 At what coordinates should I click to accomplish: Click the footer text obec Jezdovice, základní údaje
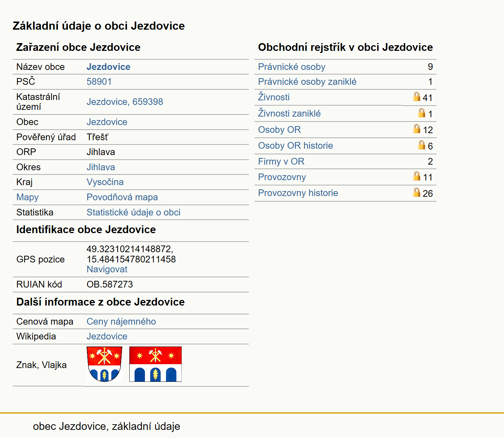coord(106,426)
